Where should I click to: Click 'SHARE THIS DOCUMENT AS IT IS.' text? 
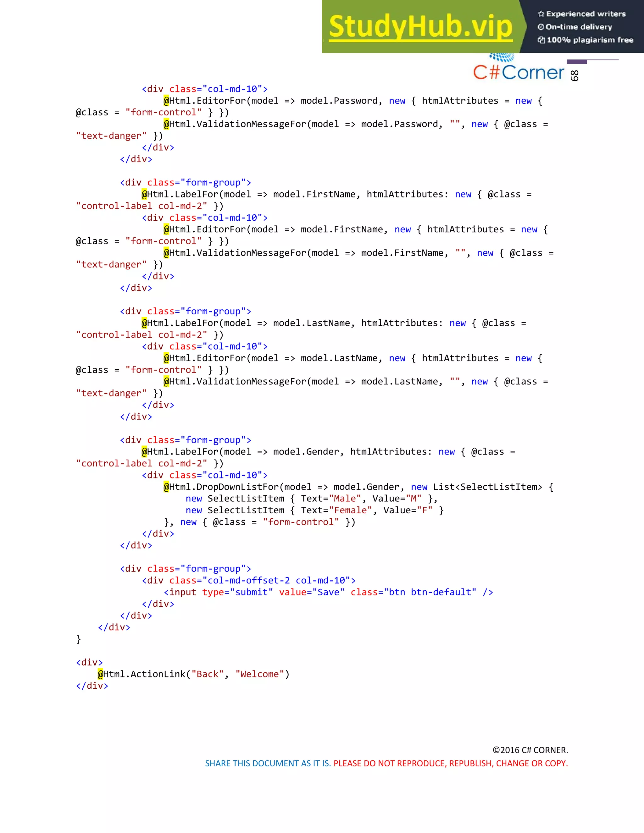click(x=268, y=763)
